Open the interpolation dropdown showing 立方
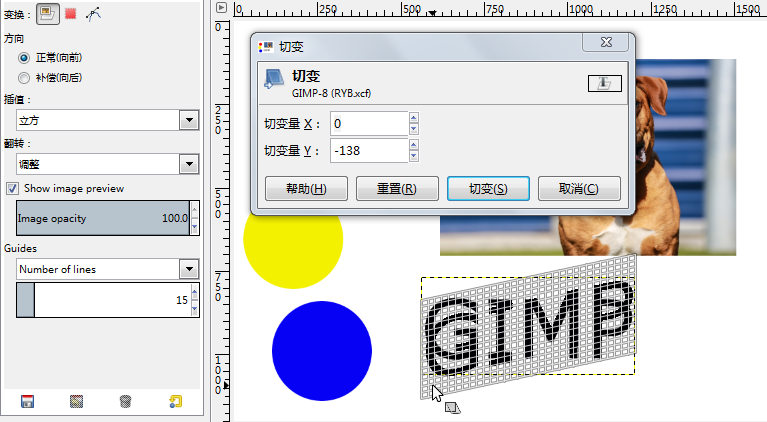 108,120
